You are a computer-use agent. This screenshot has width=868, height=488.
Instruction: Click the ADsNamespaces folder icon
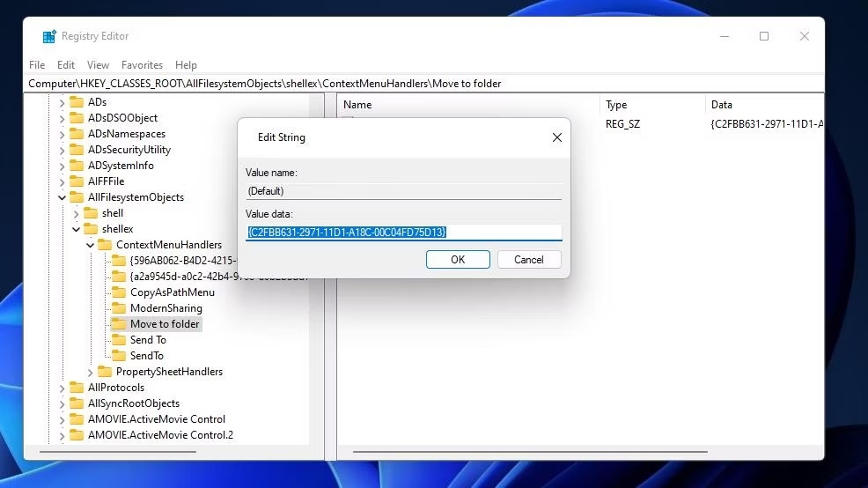pos(77,134)
